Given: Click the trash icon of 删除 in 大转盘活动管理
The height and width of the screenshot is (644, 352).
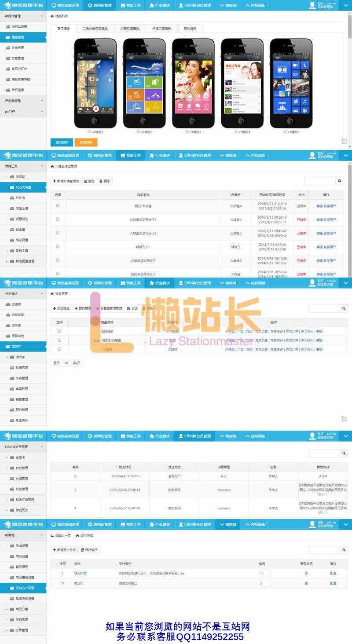Looking at the screenshot, I should click(101, 181).
